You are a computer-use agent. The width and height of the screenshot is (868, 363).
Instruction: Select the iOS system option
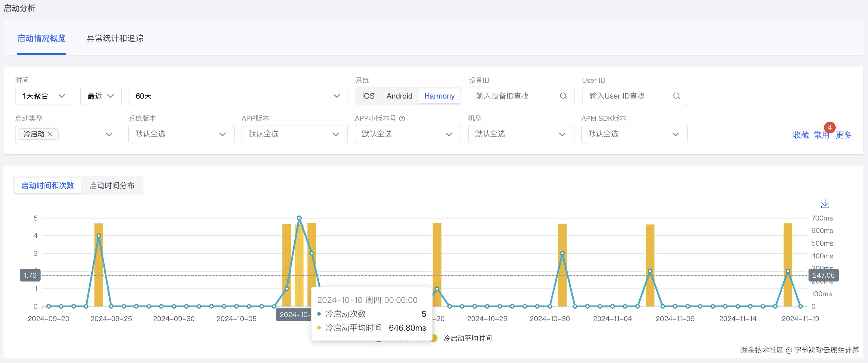pyautogui.click(x=368, y=96)
